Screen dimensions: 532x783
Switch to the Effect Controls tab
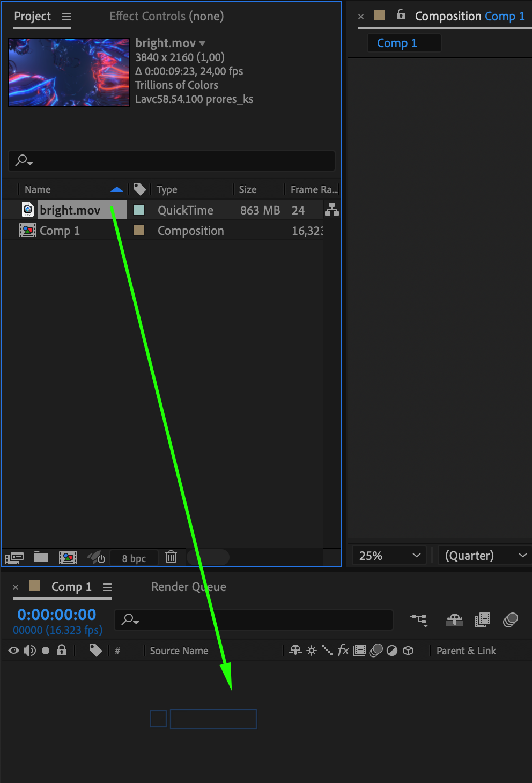[x=167, y=16]
